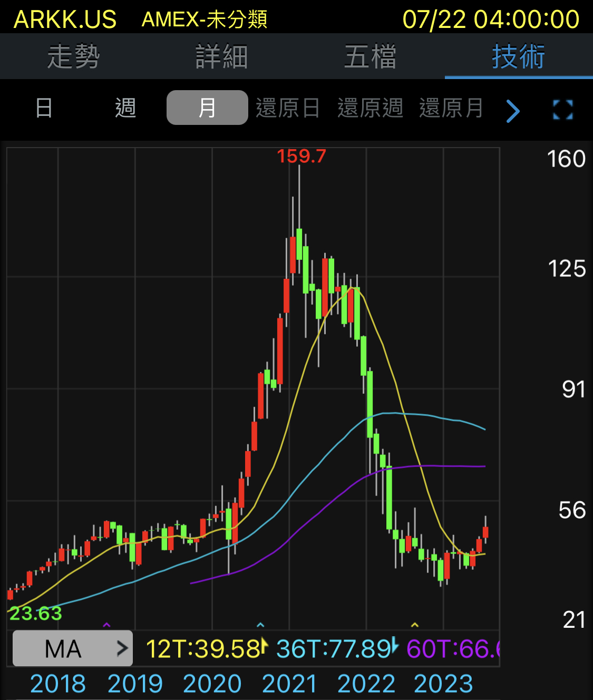
Task: Open the 走勢 trend tab
Action: pos(73,56)
